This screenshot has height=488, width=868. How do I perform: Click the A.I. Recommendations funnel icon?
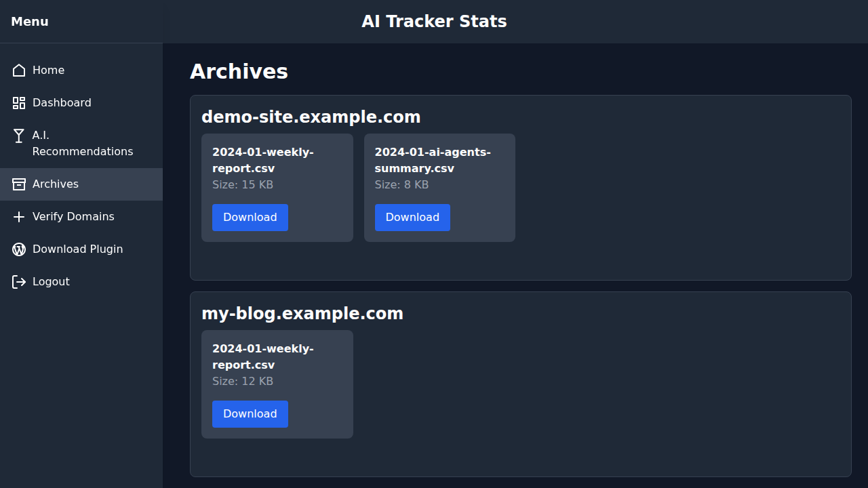pos(18,135)
